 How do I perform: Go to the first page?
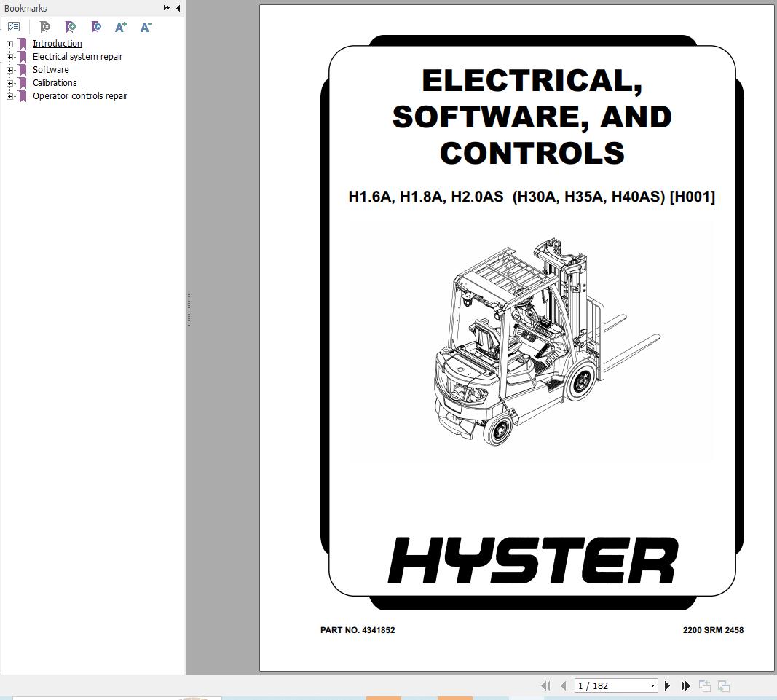(x=545, y=686)
